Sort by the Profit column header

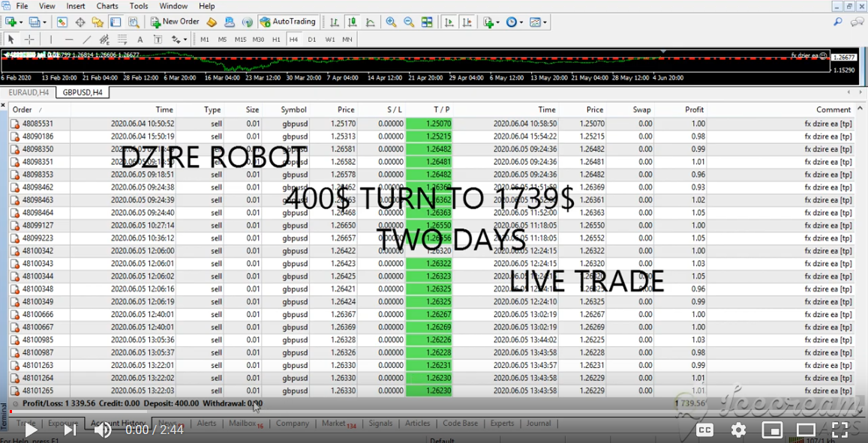694,109
